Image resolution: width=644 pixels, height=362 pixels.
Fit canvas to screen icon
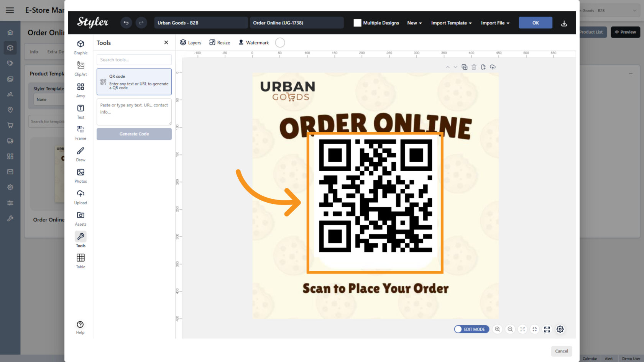point(522,329)
